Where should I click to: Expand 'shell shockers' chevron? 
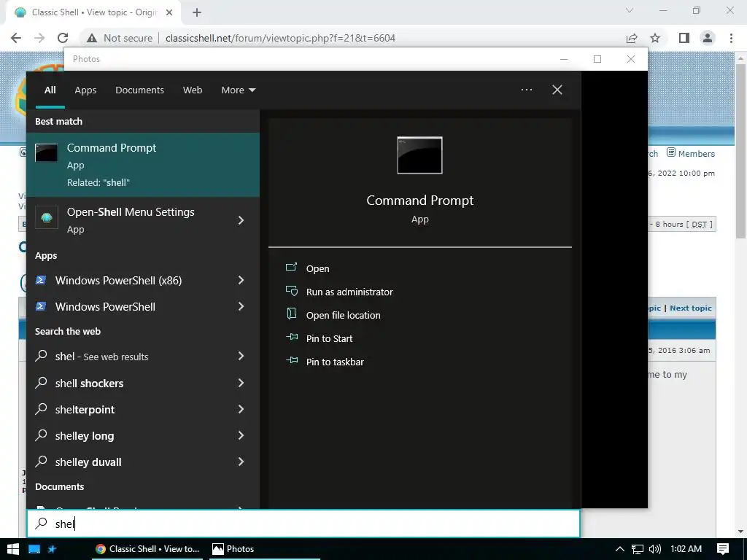[241, 383]
